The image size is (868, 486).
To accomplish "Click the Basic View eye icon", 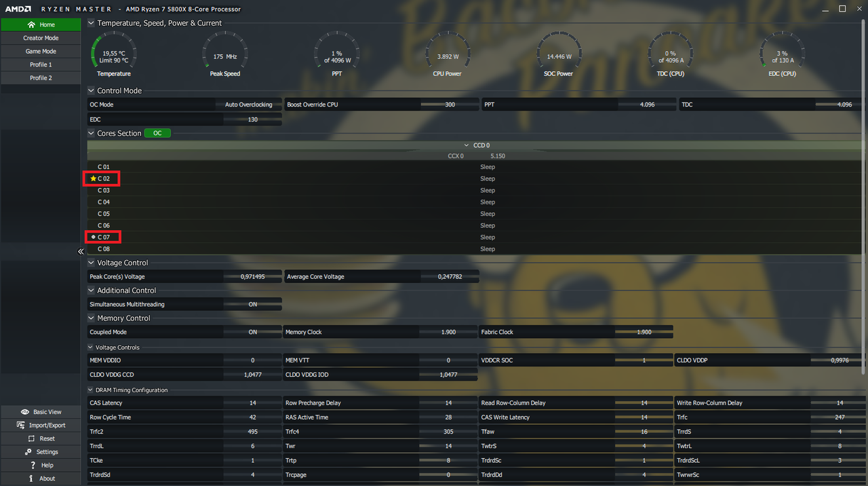I will (25, 412).
